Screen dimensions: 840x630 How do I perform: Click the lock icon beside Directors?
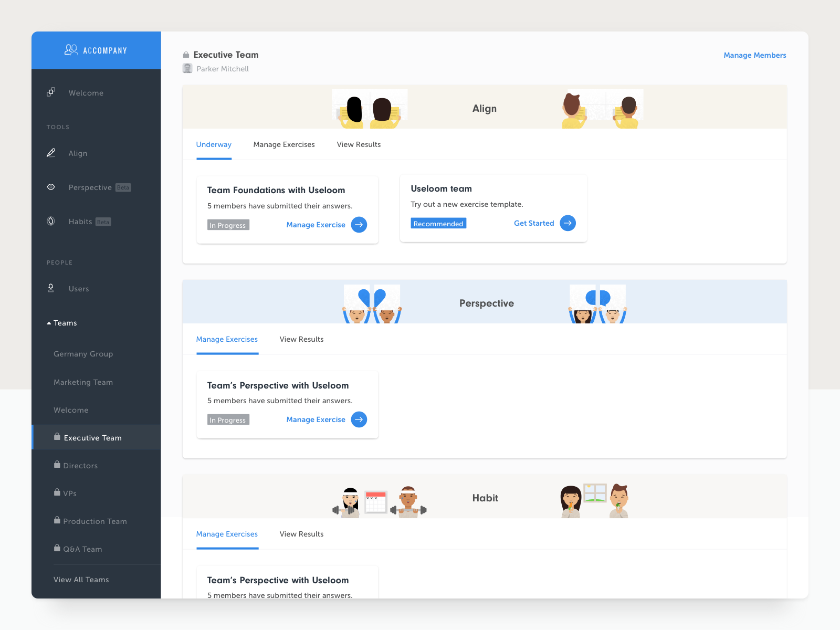point(57,465)
